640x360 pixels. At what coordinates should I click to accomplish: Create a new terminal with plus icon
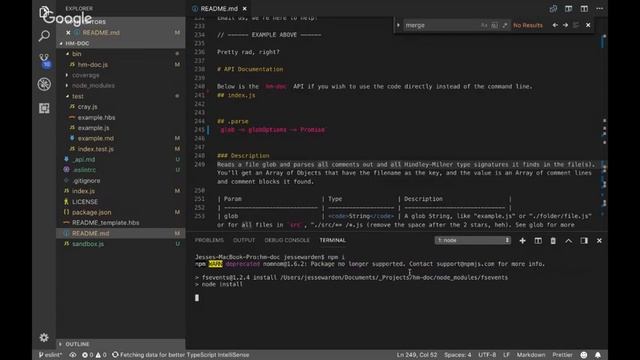(x=522, y=241)
